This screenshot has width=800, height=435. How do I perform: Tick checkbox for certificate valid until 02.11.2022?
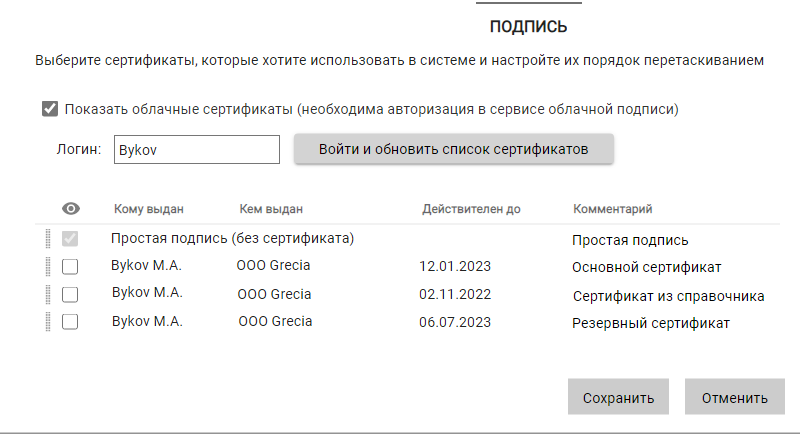click(70, 295)
